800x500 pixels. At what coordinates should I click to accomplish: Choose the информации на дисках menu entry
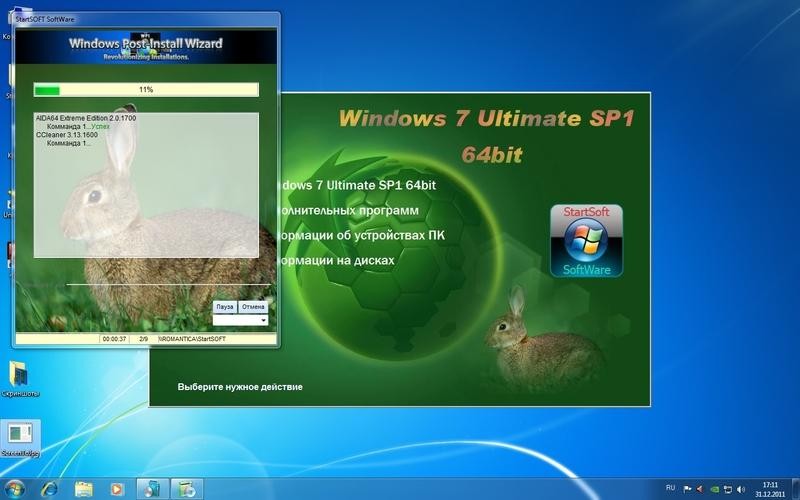(336, 260)
